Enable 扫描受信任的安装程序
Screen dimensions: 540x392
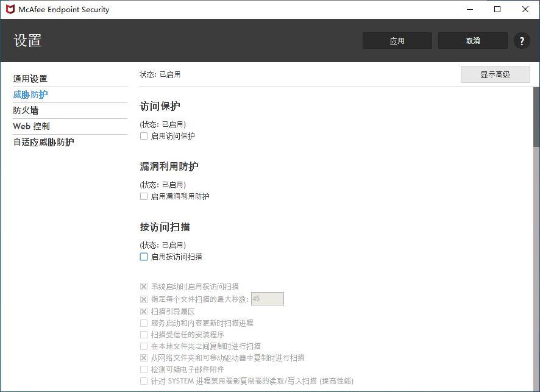[143, 334]
